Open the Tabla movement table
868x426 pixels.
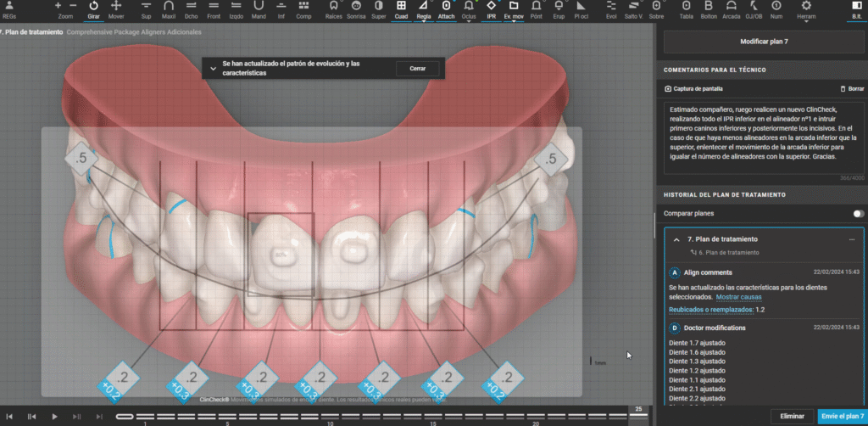pos(685,9)
